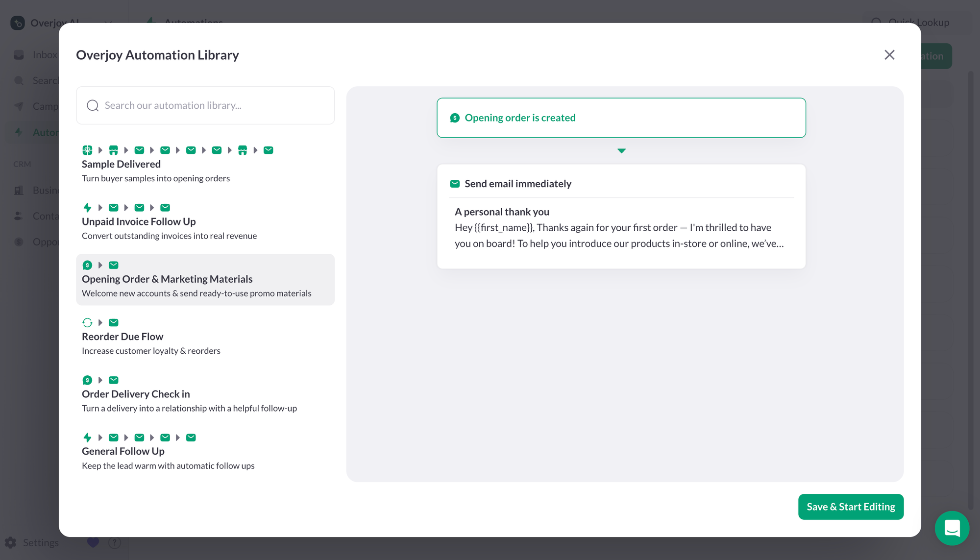
Task: Click 'Keep the lead warm' description text
Action: (168, 465)
